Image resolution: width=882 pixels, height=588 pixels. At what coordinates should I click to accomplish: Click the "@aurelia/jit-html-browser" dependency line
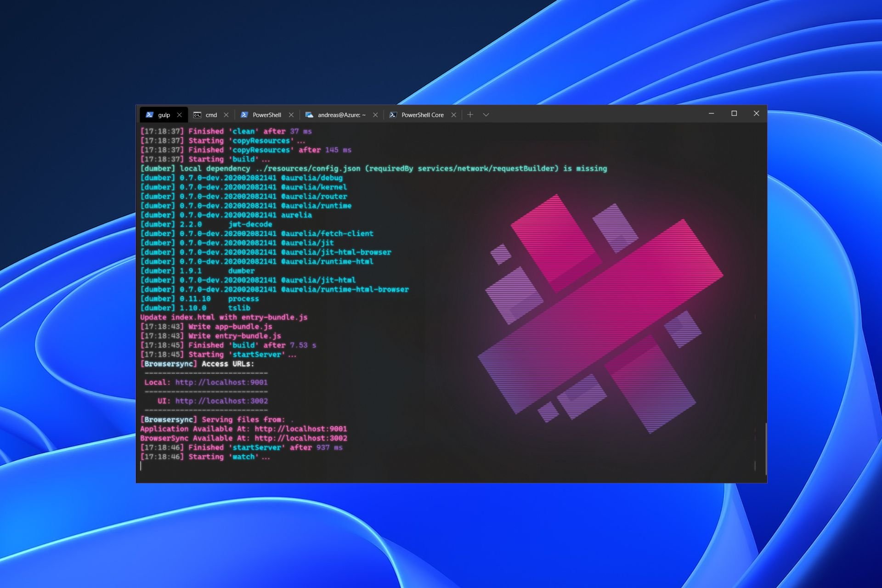point(266,252)
